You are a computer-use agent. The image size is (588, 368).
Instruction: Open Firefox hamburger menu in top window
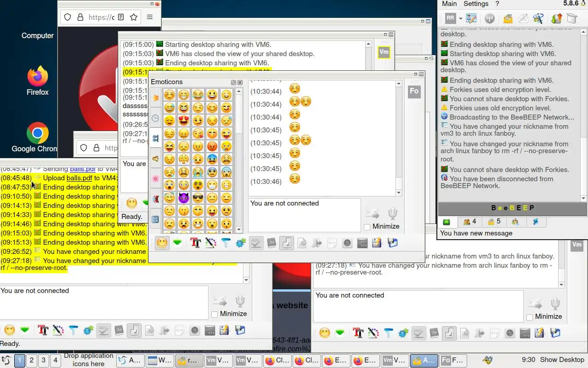150,17
